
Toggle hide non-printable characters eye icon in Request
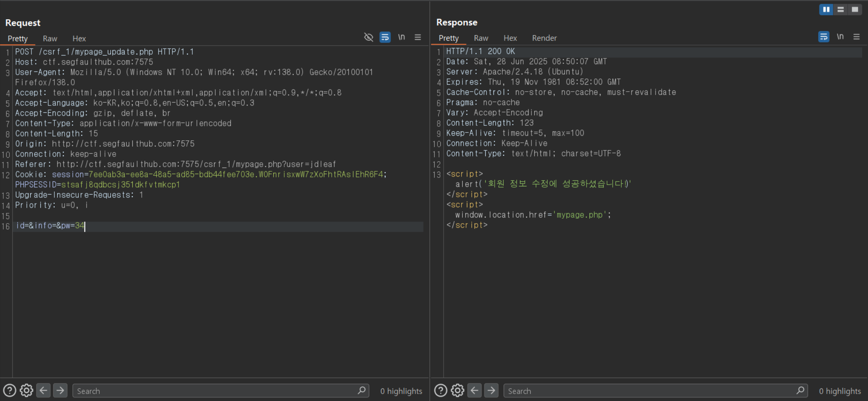coord(368,37)
